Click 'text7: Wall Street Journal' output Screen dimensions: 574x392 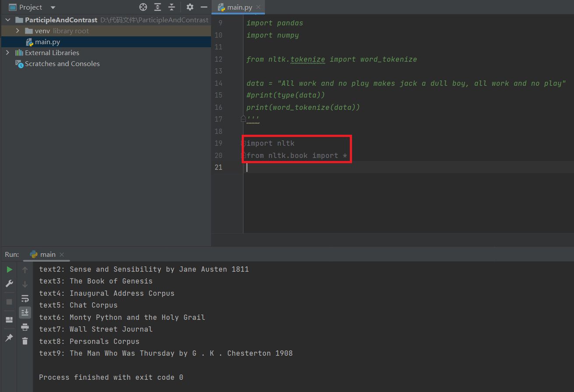click(96, 329)
